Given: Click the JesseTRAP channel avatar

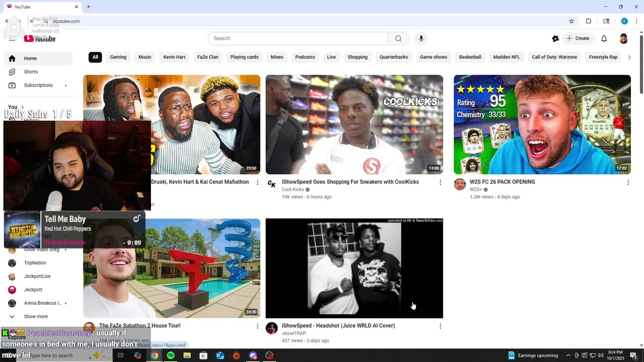Looking at the screenshot, I should pos(272,328).
